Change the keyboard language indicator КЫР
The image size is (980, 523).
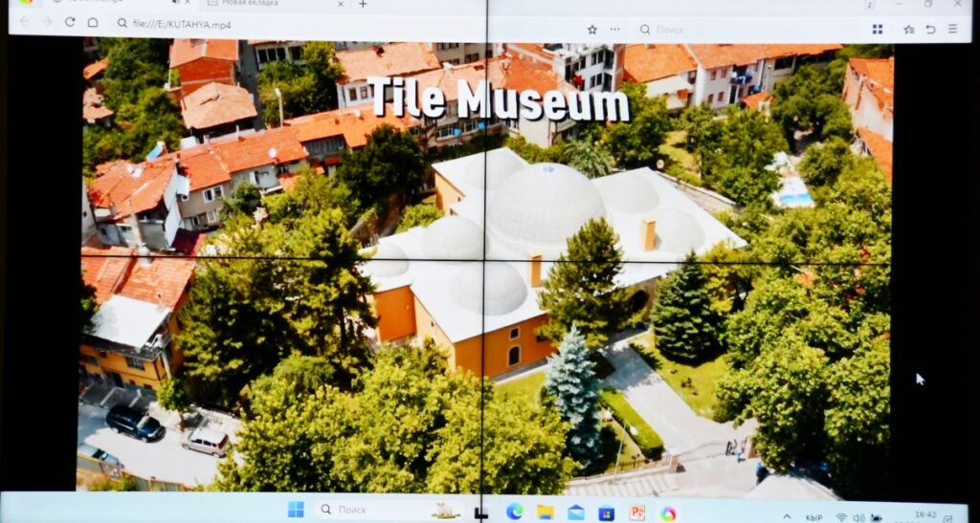click(x=813, y=517)
